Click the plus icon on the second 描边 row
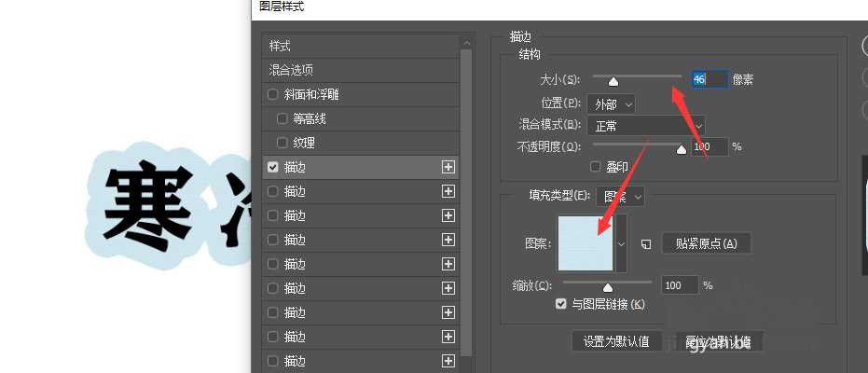Screen dimensions: 868x373 448,191
